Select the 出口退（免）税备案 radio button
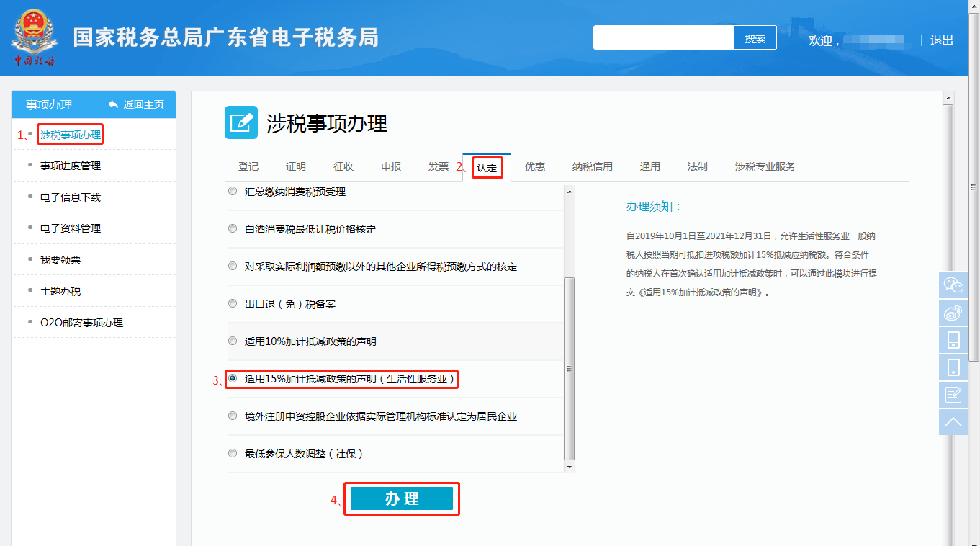 tap(232, 303)
